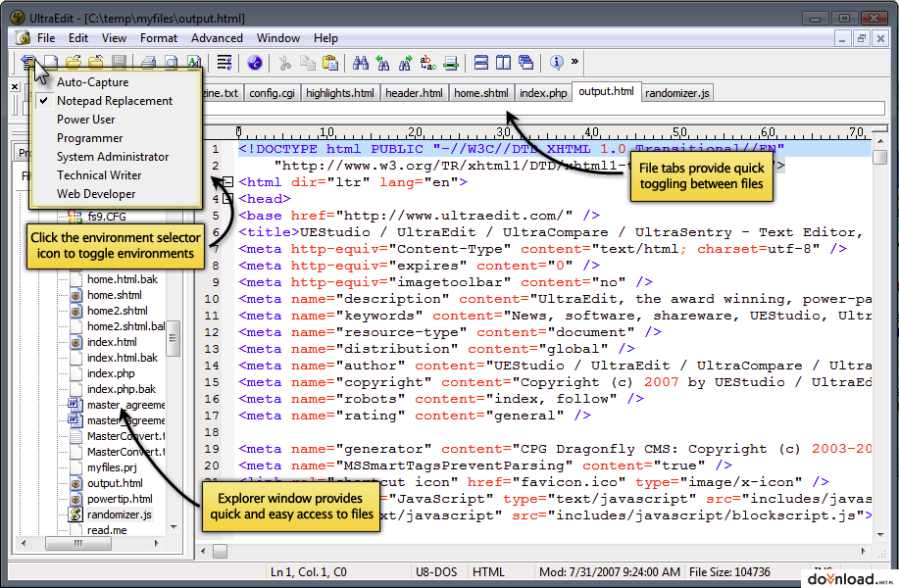Select index.php.bak in file tree

(121, 389)
